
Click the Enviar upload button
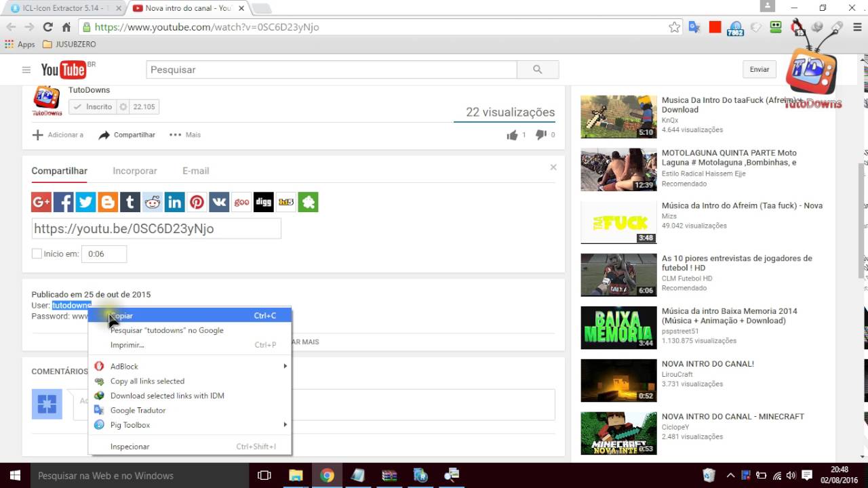coord(759,70)
